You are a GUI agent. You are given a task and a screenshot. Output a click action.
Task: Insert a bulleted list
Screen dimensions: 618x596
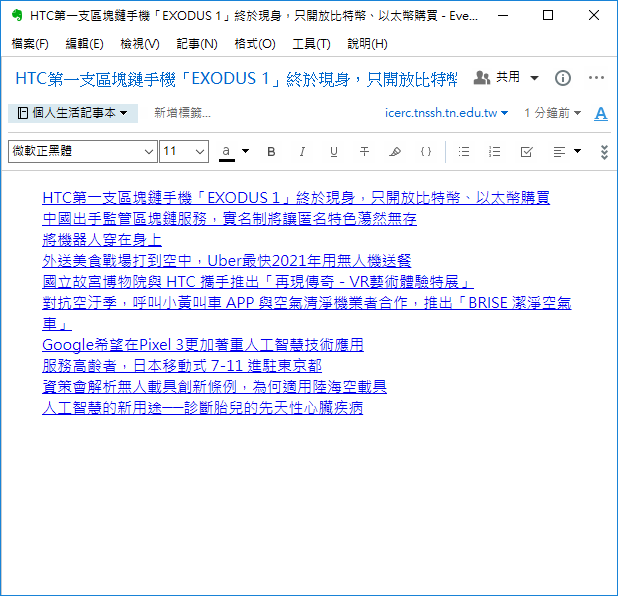click(464, 152)
